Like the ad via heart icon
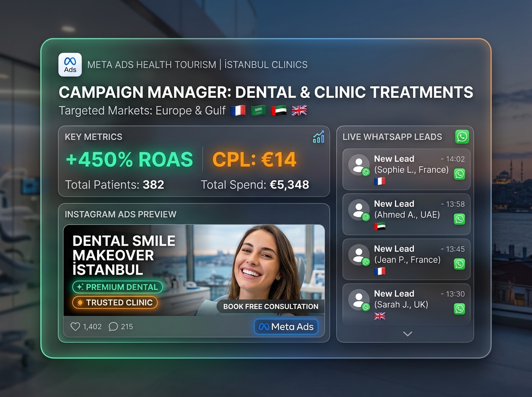 click(x=75, y=327)
